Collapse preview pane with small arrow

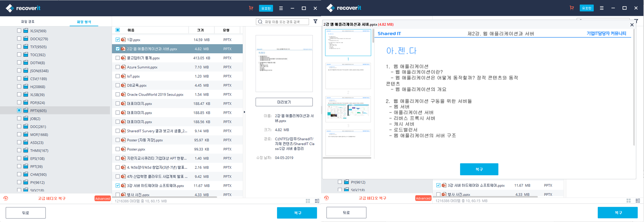[x=244, y=112]
